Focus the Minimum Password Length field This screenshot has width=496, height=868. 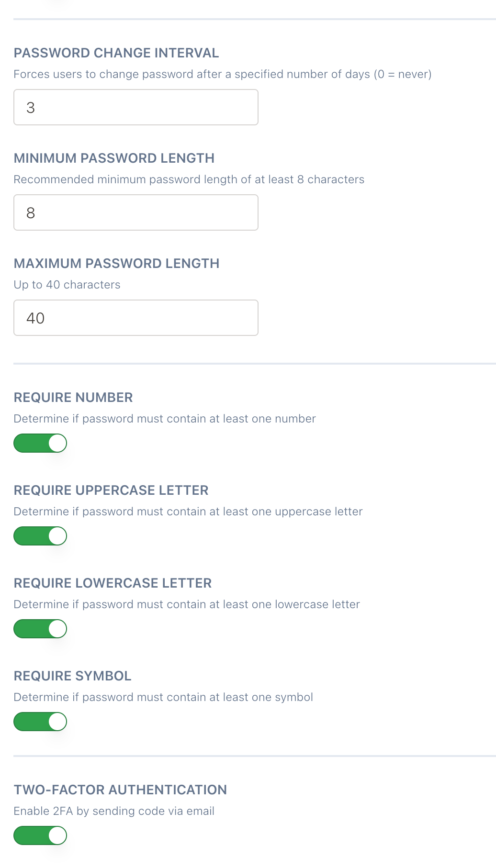click(135, 212)
